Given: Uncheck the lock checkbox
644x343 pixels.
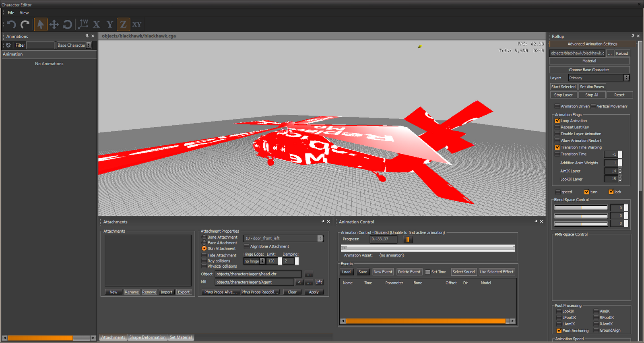Looking at the screenshot, I should (611, 192).
